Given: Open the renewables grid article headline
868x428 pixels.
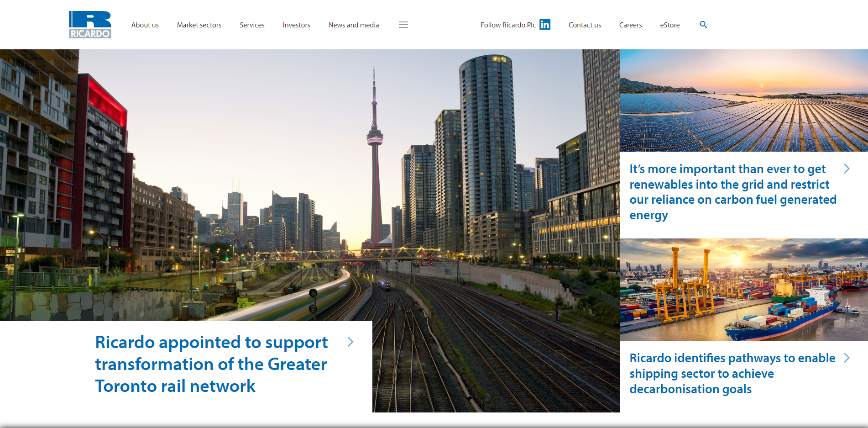Looking at the screenshot, I should pyautogui.click(x=733, y=192).
